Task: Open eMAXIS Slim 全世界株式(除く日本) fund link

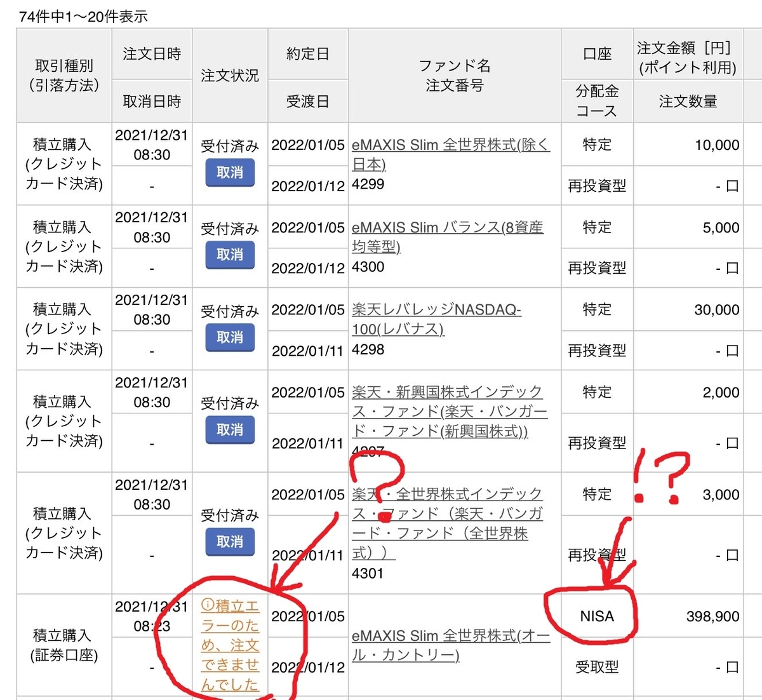Action: [x=451, y=154]
